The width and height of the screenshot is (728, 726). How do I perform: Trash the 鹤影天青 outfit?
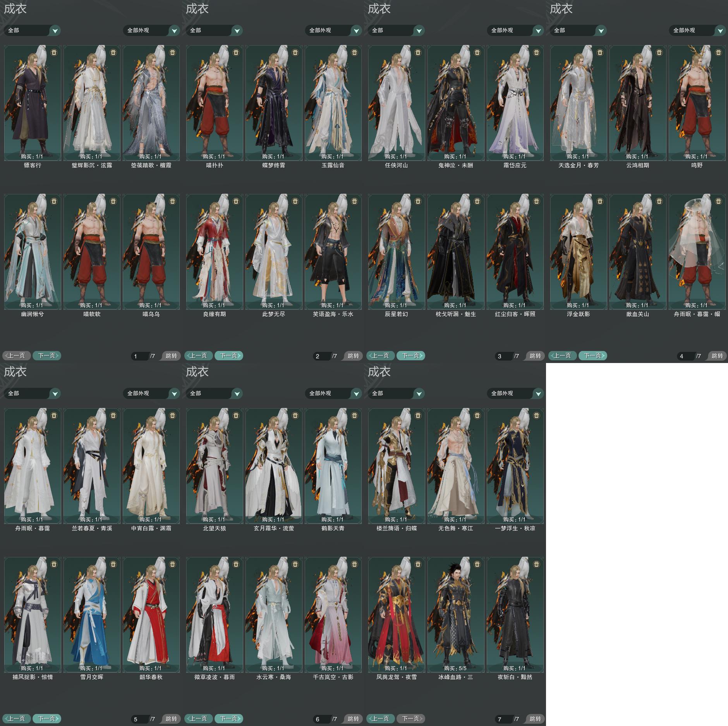tap(354, 415)
